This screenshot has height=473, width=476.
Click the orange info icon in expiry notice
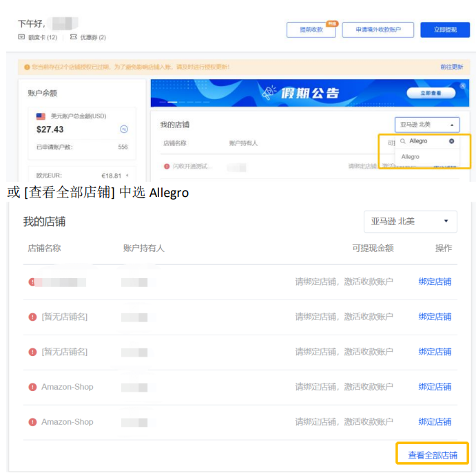click(27, 67)
